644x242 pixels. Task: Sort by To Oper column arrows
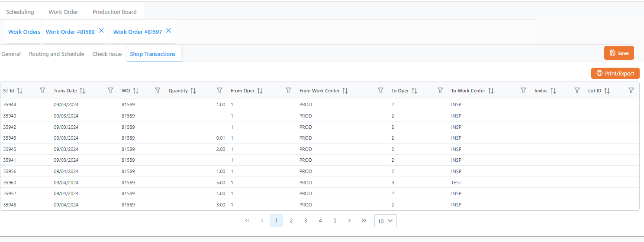(414, 91)
